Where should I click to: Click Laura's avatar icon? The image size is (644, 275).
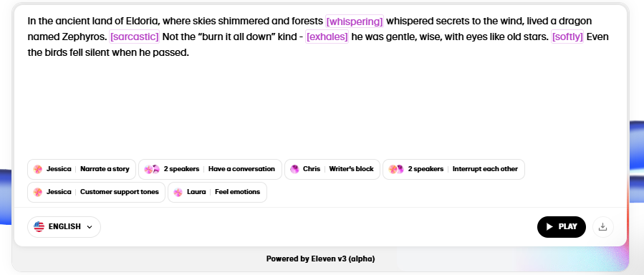[178, 192]
